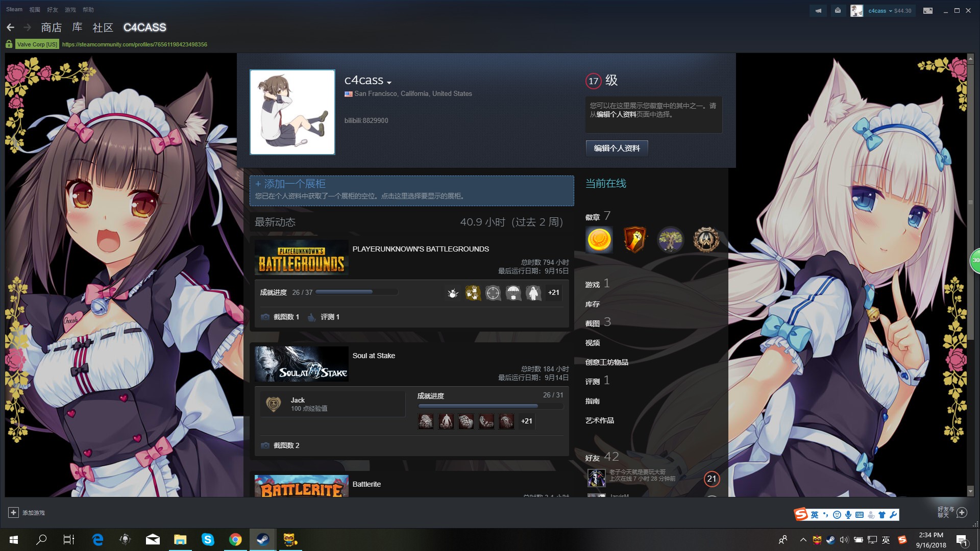This screenshot has width=980, height=551.
Task: Click the profile avatar image
Action: (x=292, y=112)
